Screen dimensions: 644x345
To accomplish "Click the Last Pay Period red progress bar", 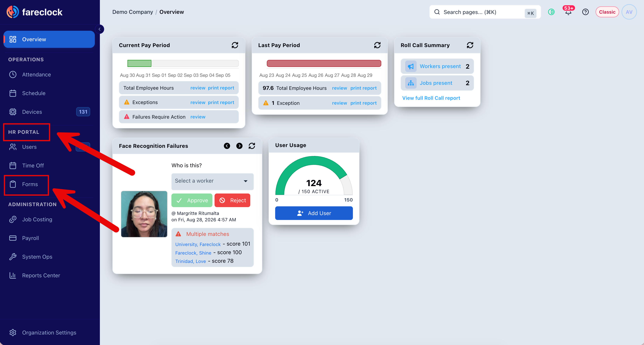I will point(324,64).
